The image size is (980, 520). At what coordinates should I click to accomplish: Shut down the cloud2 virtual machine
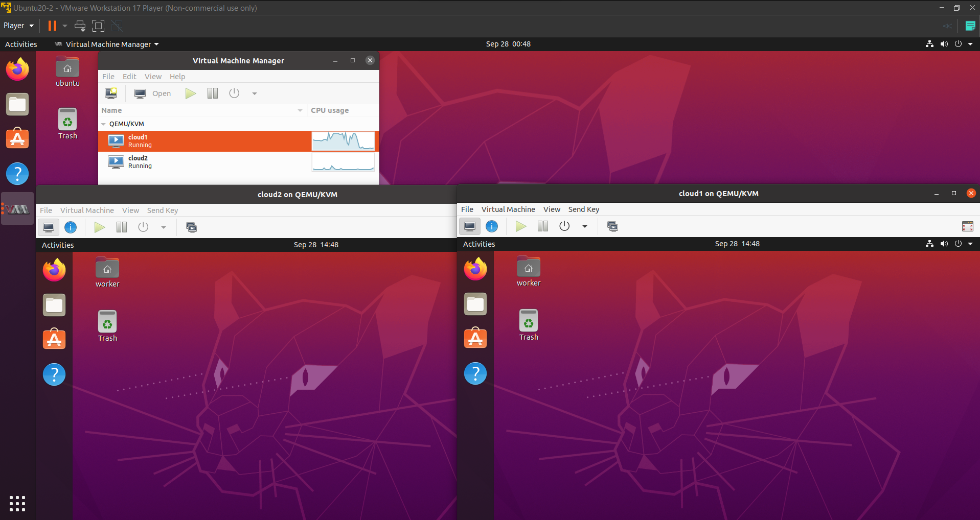[143, 227]
